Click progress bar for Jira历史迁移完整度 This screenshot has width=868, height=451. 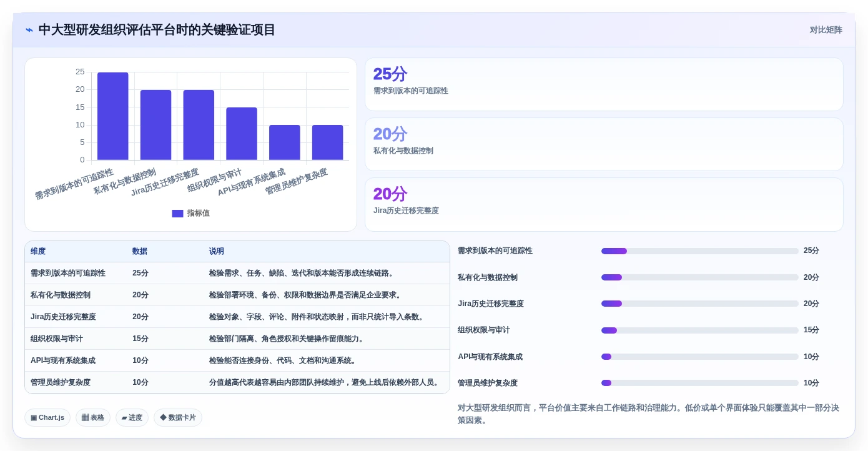[700, 304]
